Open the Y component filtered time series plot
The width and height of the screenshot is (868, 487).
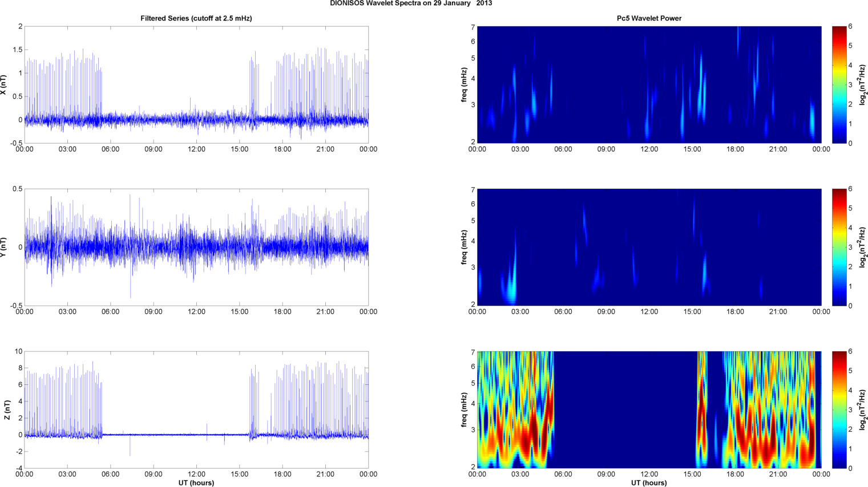tap(196, 247)
